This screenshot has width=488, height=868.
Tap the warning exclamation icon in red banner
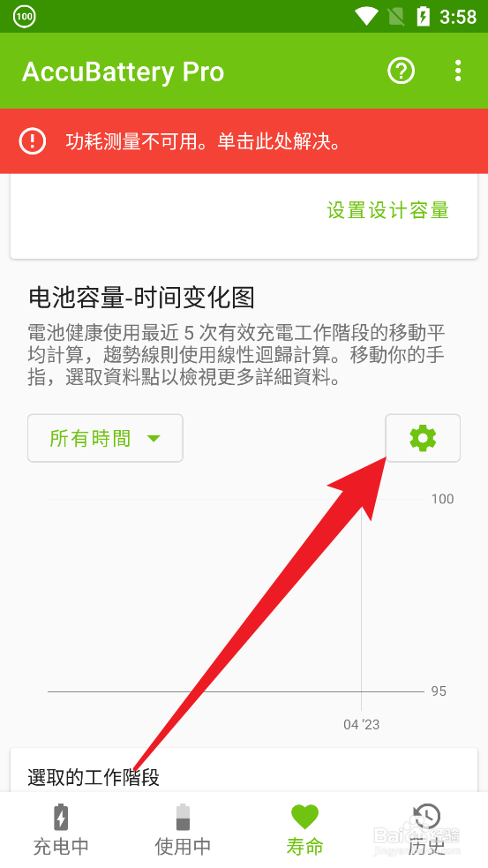33,141
